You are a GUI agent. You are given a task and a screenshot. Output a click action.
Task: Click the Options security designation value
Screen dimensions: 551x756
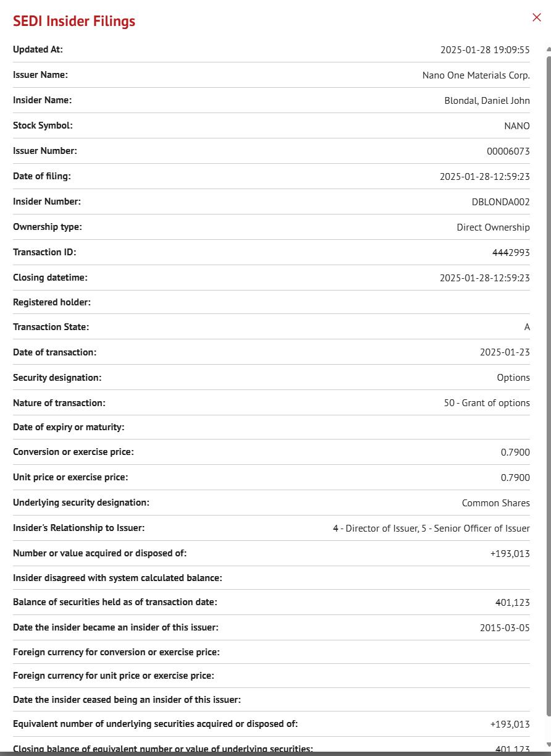coord(513,378)
